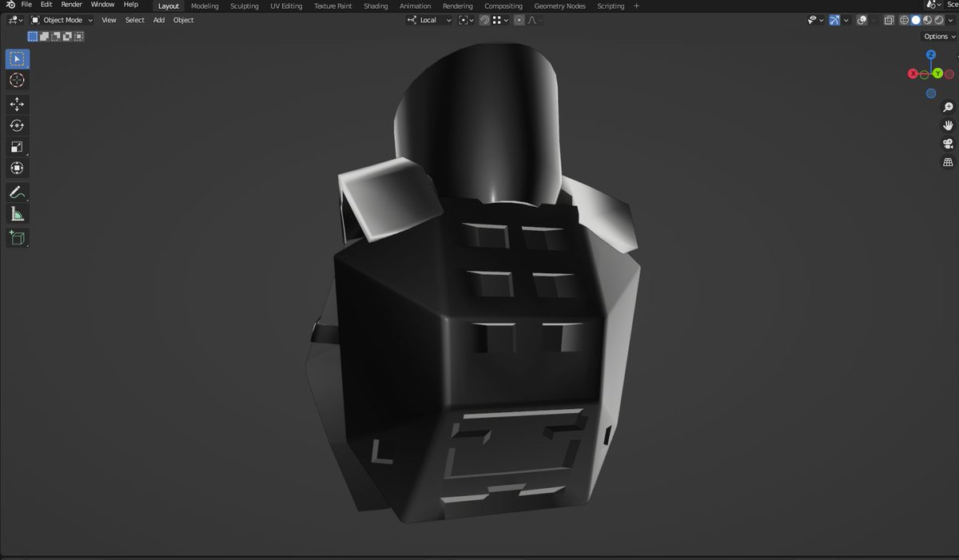The height and width of the screenshot is (560, 959).
Task: Switch to the Geometry Nodes tab
Action: point(559,6)
